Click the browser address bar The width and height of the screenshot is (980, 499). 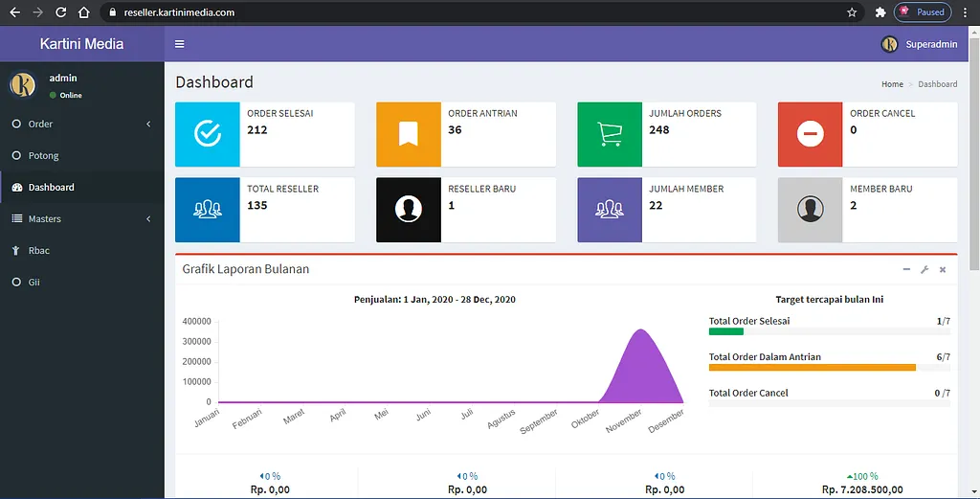click(x=479, y=12)
